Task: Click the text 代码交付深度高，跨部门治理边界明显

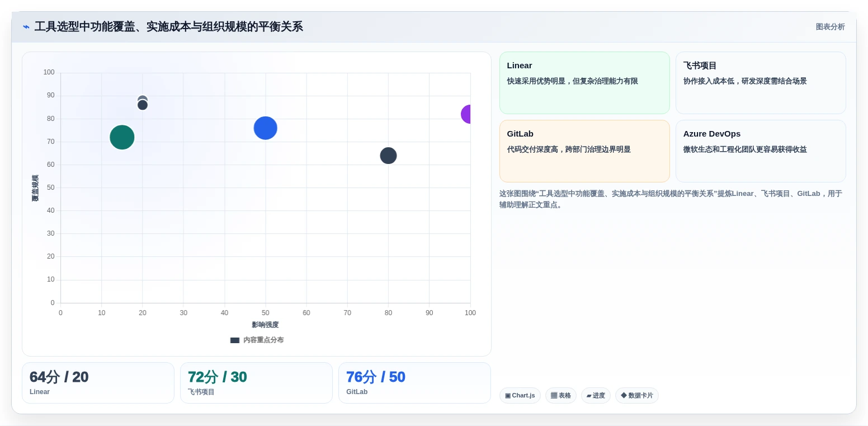Action: pos(569,149)
